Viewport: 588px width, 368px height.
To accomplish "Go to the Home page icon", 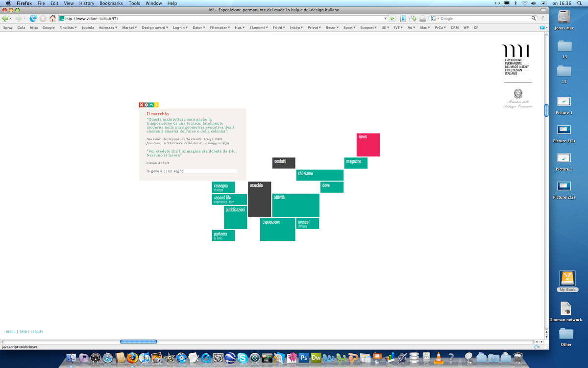I will tap(52, 19).
